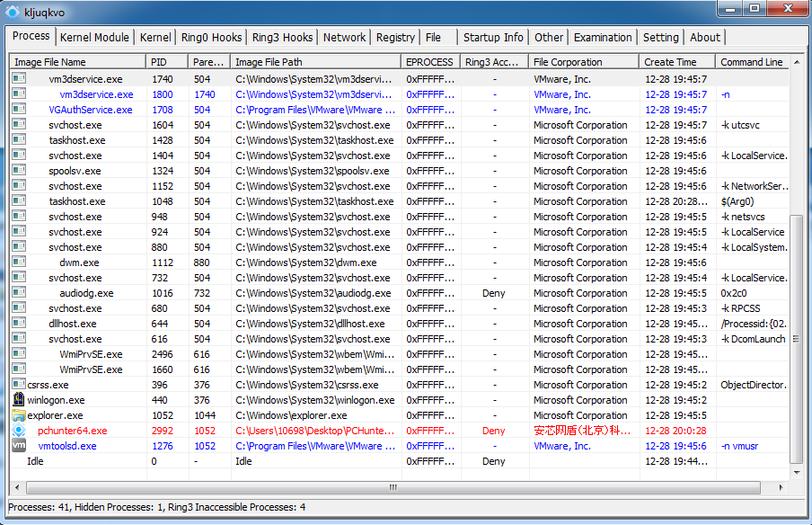812x525 pixels.
Task: Open the Setting tab
Action: 661,38
